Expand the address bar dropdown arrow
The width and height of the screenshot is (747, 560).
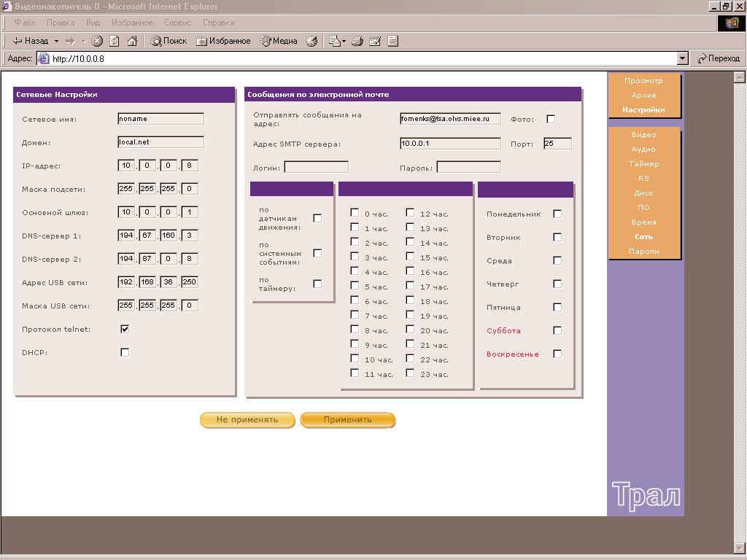683,59
